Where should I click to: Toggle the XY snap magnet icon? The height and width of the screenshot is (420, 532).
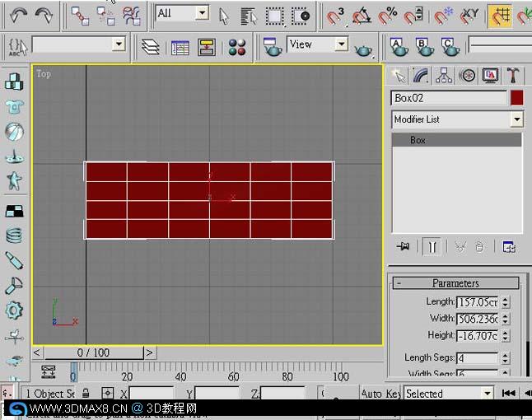point(469,16)
